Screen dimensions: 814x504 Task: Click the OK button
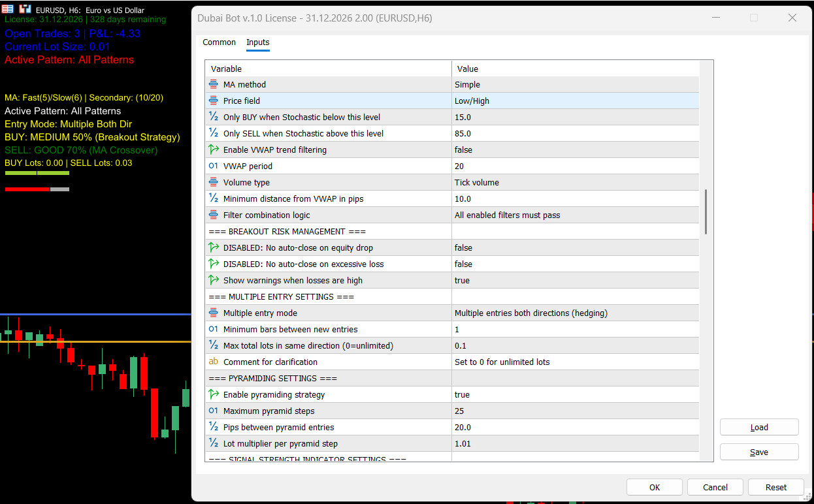click(x=655, y=487)
